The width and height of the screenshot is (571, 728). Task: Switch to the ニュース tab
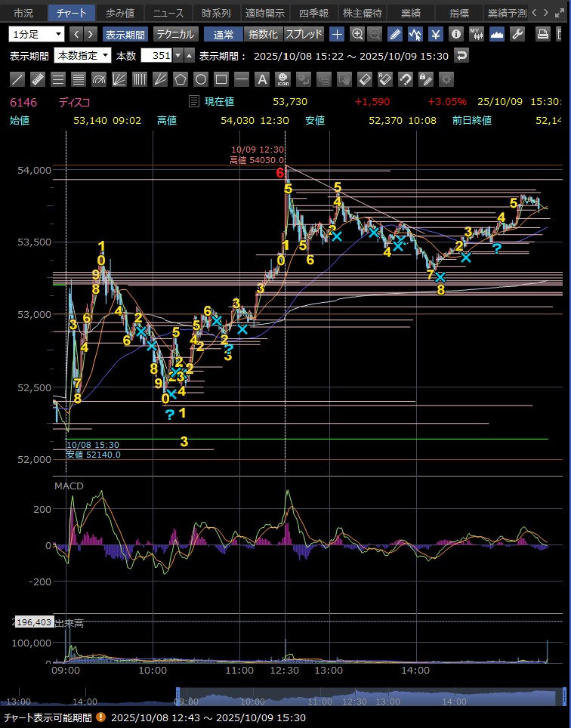coord(163,13)
